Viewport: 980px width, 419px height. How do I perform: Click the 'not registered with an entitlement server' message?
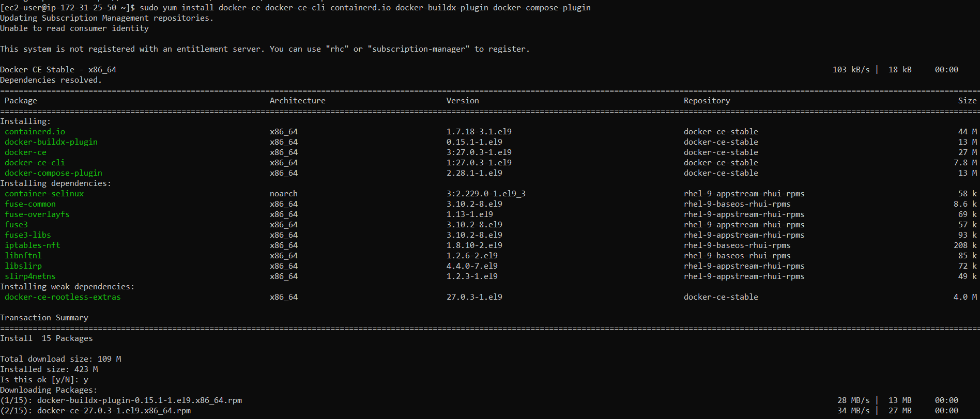(265, 49)
